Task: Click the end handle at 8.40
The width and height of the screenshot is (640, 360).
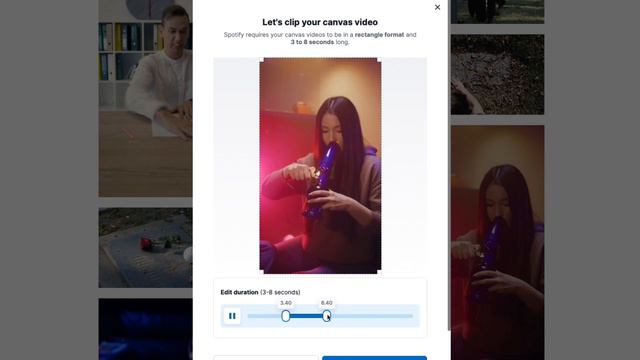Action: pos(327,316)
